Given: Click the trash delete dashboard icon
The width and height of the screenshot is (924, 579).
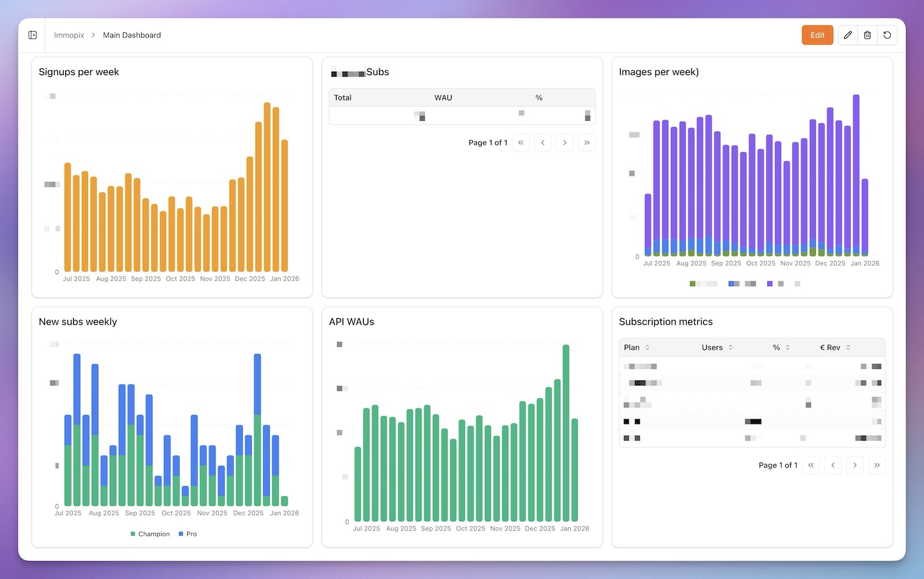Looking at the screenshot, I should click(867, 35).
